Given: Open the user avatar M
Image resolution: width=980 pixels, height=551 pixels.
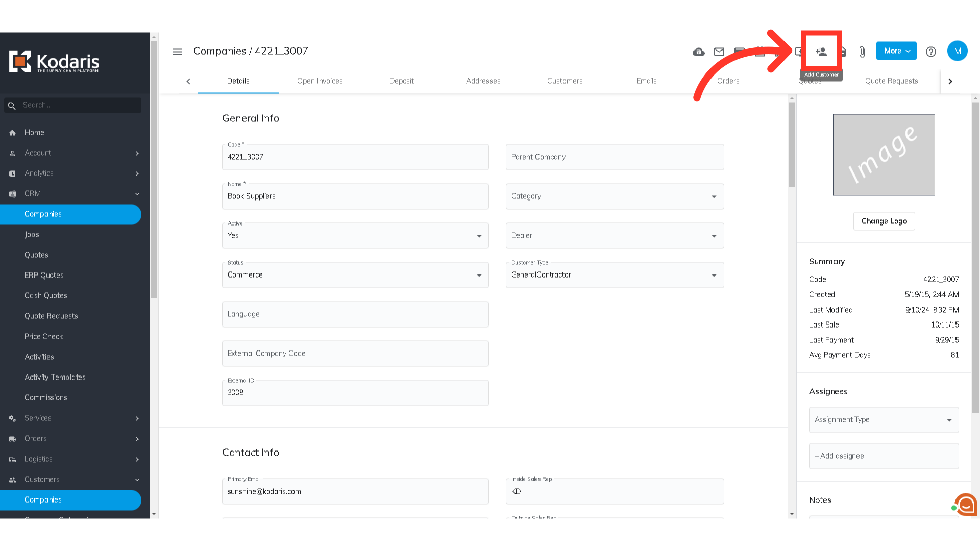Looking at the screenshot, I should tap(957, 51).
